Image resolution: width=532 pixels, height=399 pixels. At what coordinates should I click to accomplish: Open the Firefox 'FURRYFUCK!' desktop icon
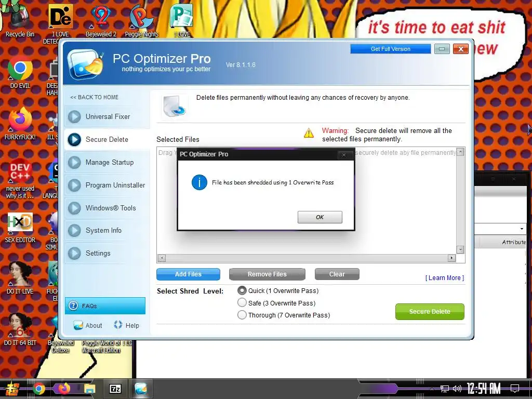tap(20, 124)
